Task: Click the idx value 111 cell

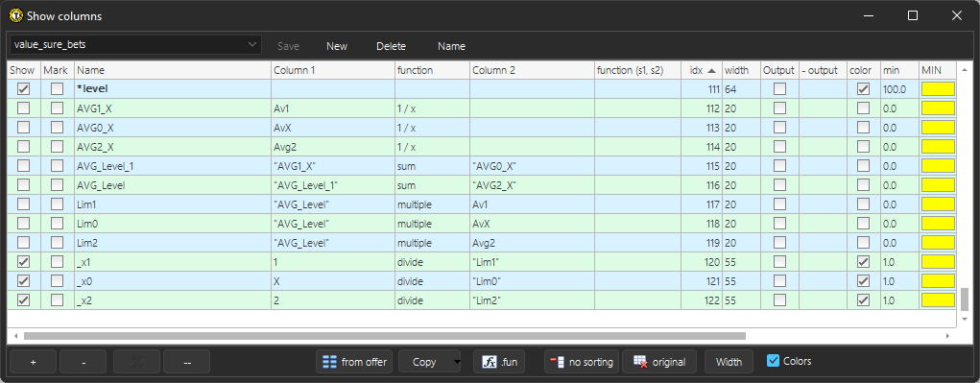Action: pos(702,88)
